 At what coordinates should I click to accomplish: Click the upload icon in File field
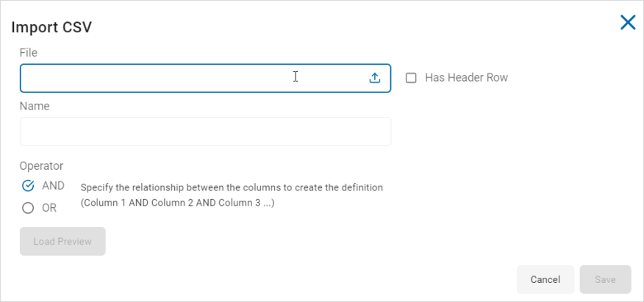pos(375,78)
